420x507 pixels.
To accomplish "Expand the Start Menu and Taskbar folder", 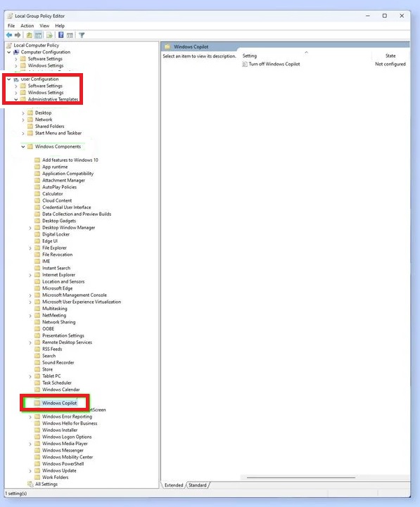I will [23, 133].
